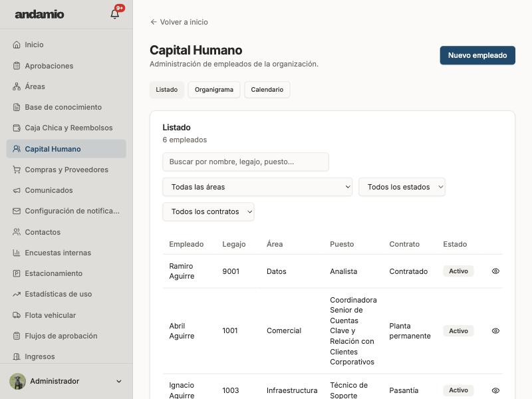Screen dimensions: 532x399
Task: Switch to the Organigrama tab
Action: pos(214,90)
